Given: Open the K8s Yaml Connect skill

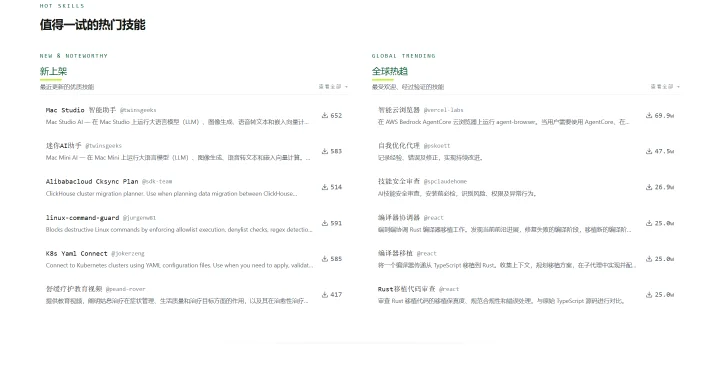Looking at the screenshot, I should pos(76,253).
